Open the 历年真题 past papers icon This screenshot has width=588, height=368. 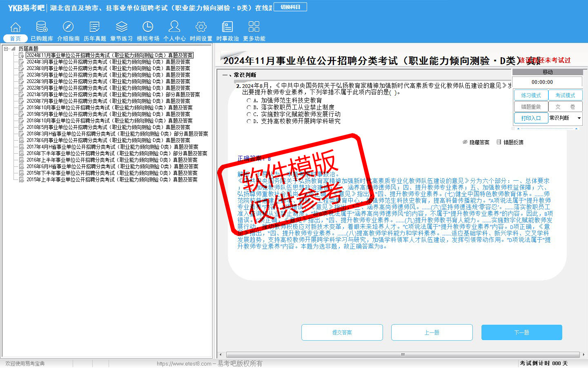tap(95, 27)
